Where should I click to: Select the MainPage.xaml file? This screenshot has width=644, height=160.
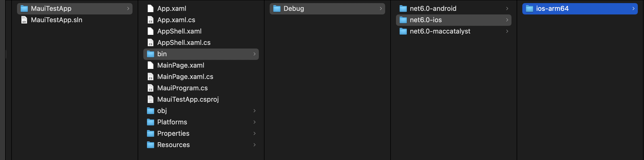pos(180,65)
